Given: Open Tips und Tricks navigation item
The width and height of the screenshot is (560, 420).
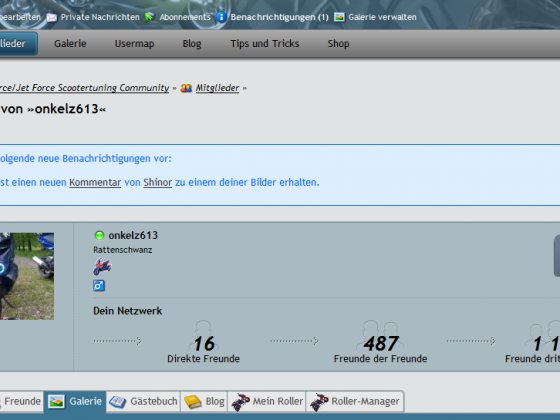Looking at the screenshot, I should pos(265,44).
